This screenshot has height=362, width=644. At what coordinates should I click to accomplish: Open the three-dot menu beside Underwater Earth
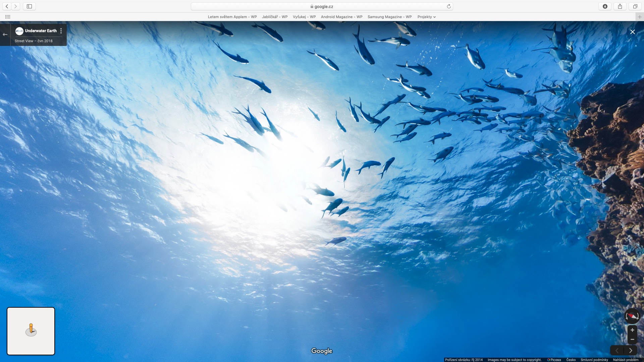[x=61, y=31]
